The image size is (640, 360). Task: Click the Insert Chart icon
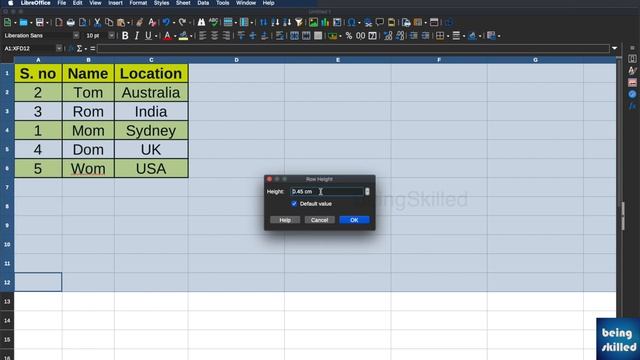click(325, 22)
